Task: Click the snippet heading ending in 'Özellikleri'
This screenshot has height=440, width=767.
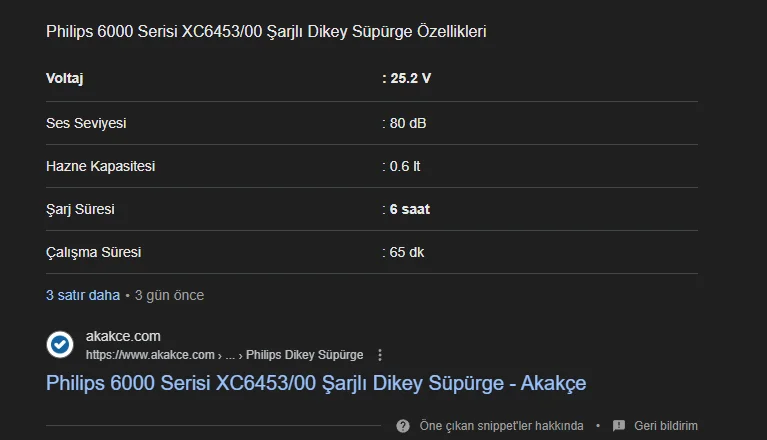Action: [266, 31]
